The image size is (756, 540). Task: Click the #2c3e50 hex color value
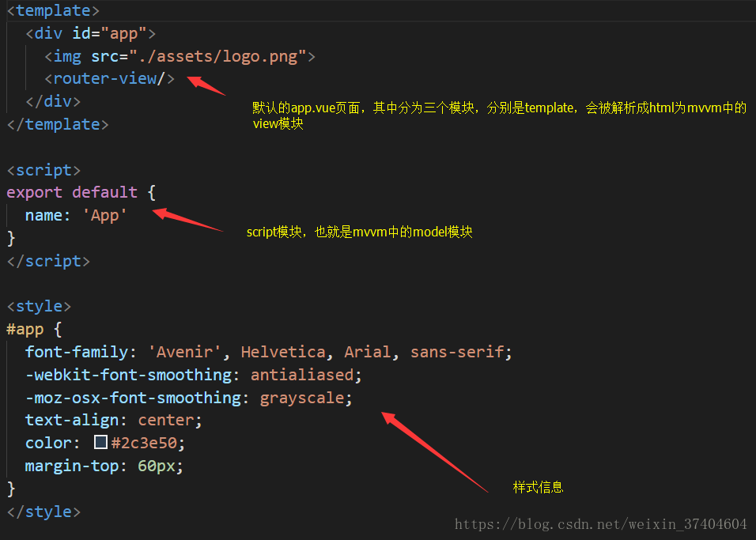pyautogui.click(x=145, y=443)
